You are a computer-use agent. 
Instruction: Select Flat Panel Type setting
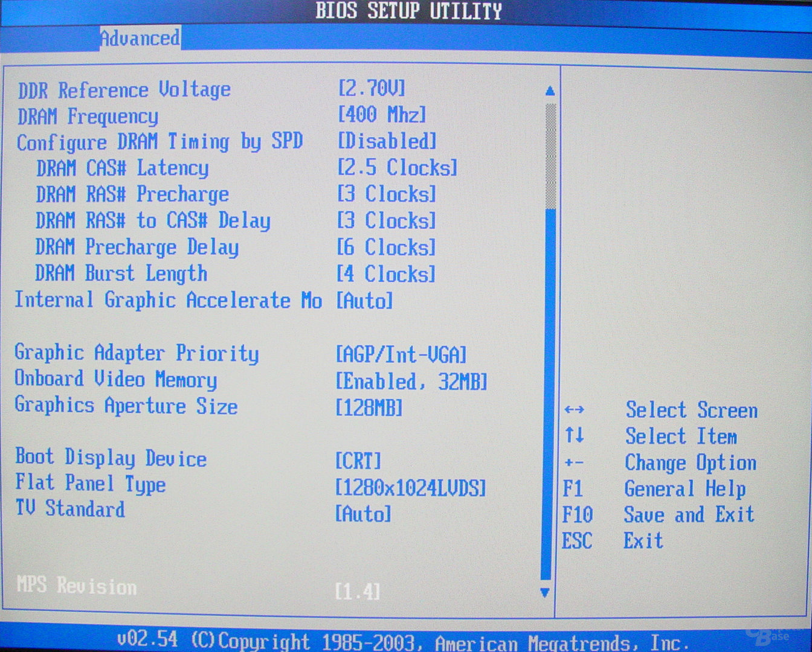[x=91, y=484]
